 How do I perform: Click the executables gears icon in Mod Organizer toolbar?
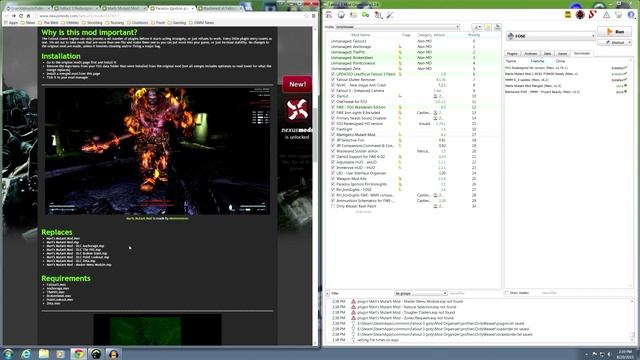366,15
